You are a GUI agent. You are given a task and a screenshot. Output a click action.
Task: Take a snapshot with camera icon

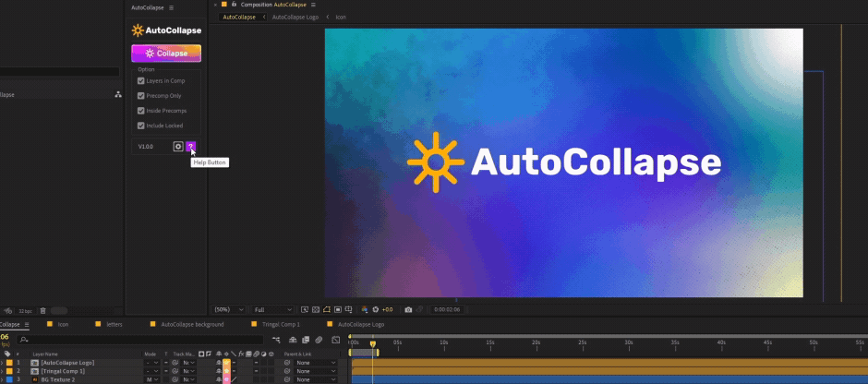point(408,310)
